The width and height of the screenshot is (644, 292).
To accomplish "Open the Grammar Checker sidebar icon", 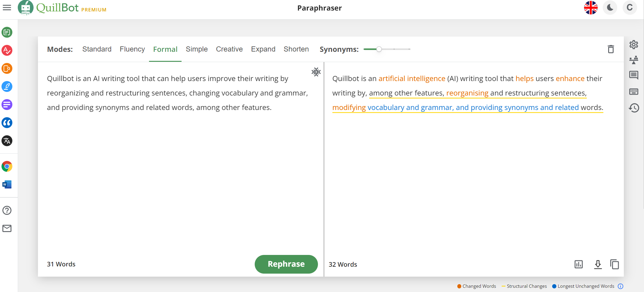I will tap(7, 50).
